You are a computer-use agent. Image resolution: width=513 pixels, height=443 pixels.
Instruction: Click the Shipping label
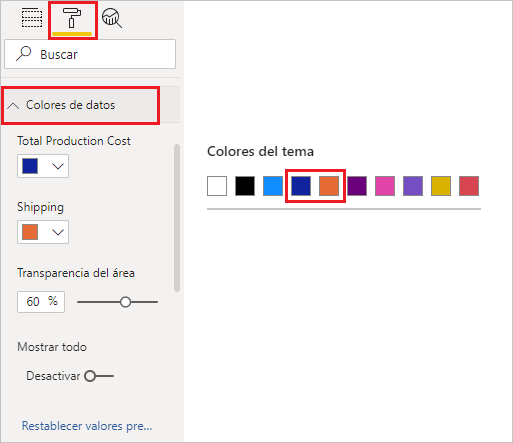pos(40,207)
